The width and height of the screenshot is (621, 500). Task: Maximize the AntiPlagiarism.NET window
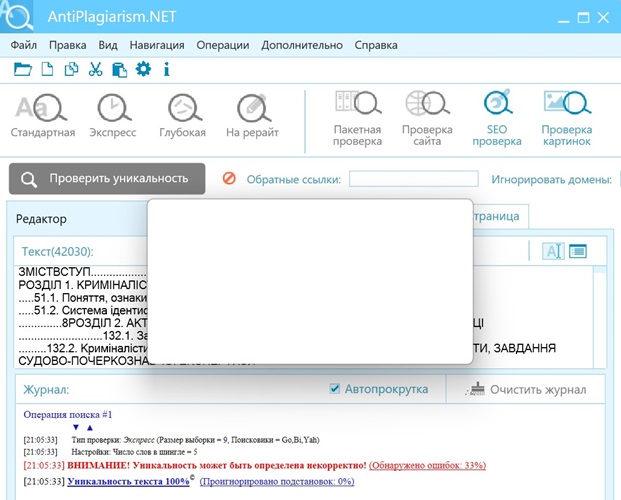583,17
